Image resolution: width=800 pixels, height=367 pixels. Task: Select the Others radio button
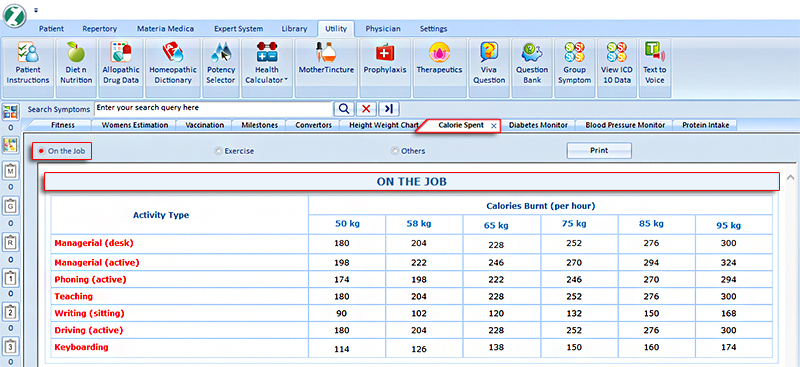pyautogui.click(x=394, y=151)
